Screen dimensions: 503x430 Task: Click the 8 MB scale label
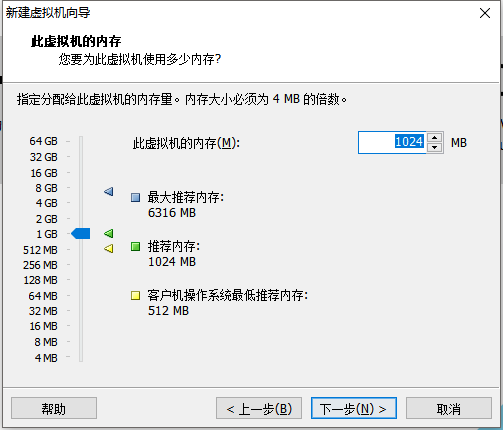(x=46, y=342)
